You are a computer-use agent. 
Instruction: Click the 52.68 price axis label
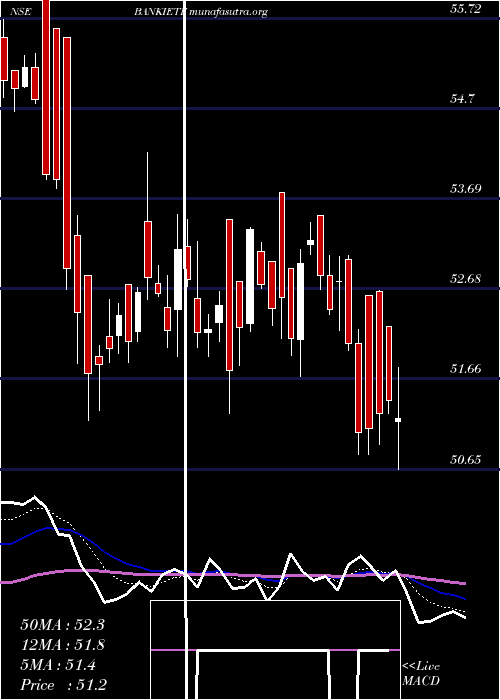[466, 279]
